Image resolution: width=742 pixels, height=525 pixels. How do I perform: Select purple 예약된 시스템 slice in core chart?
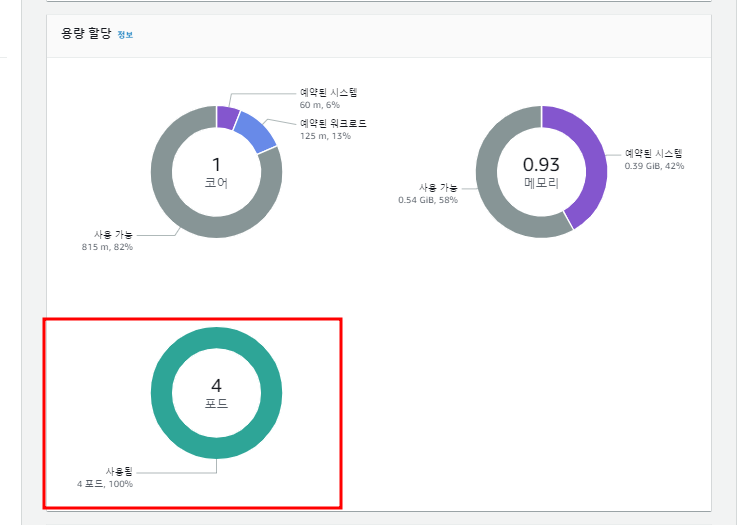point(228,117)
